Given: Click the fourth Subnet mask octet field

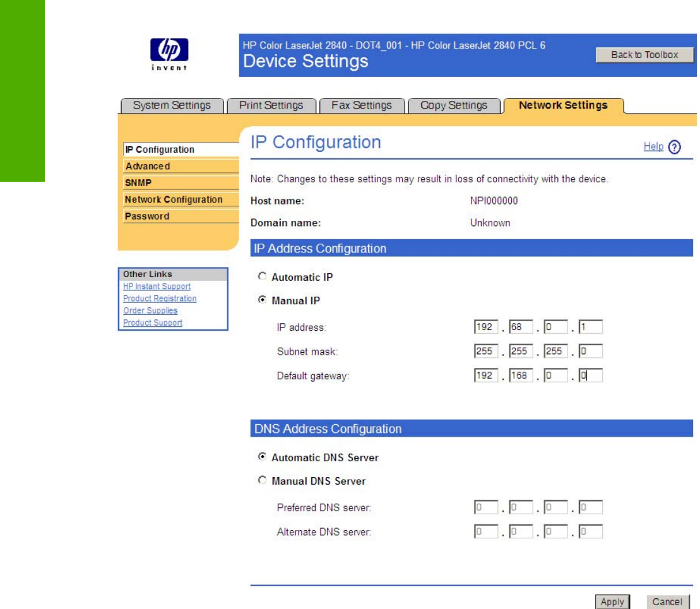Looking at the screenshot, I should pyautogui.click(x=591, y=351).
